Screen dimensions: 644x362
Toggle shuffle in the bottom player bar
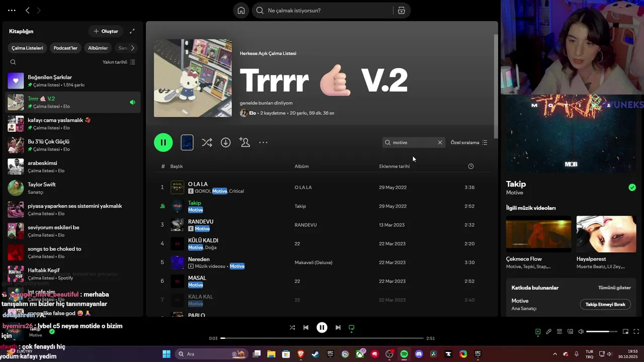pyautogui.click(x=292, y=327)
